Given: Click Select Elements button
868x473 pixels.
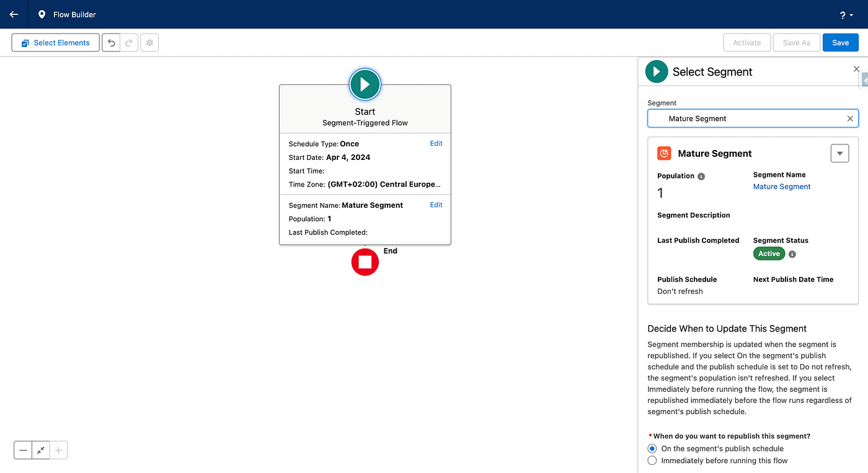Looking at the screenshot, I should (x=55, y=43).
